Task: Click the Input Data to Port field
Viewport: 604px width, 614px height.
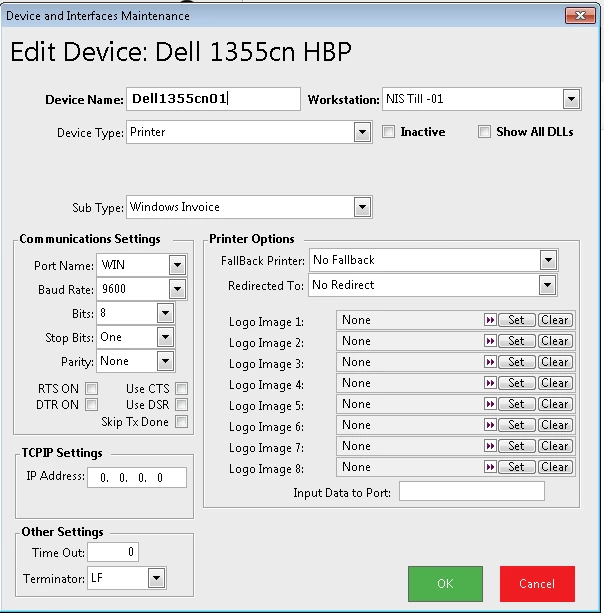Action: click(471, 491)
